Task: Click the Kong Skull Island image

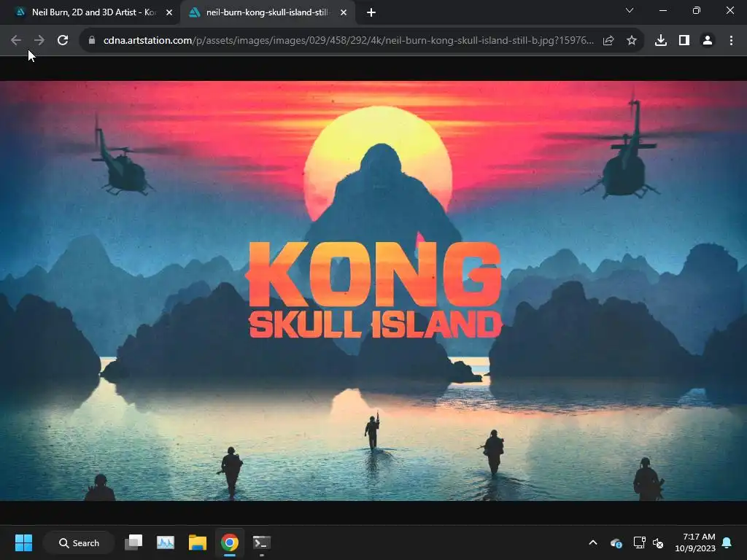Action: click(x=373, y=290)
